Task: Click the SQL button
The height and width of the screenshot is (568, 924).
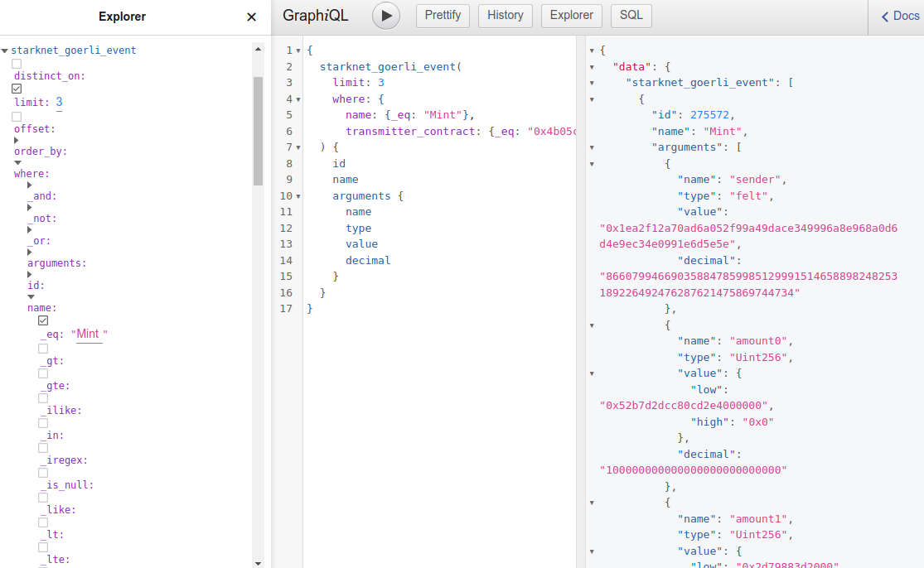Action: (x=631, y=16)
